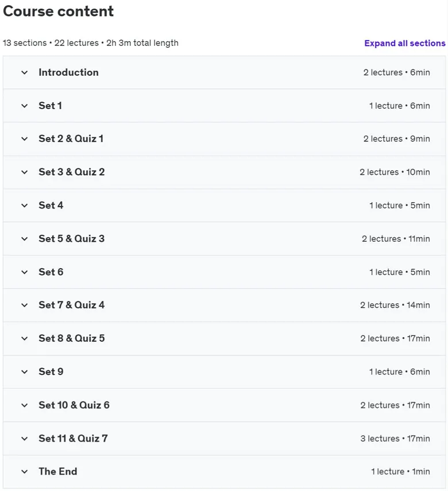Image resolution: width=448 pixels, height=491 pixels.
Task: Select the Introduction section heading
Action: (68, 72)
